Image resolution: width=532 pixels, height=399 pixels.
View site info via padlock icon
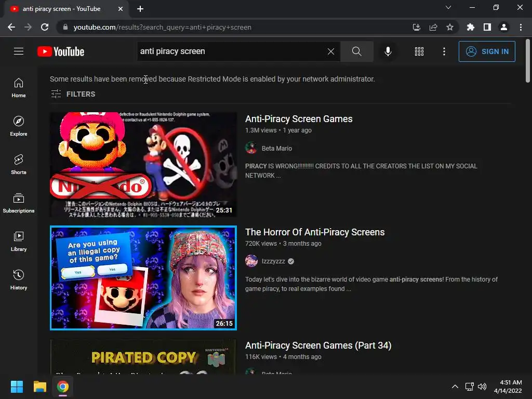65,27
